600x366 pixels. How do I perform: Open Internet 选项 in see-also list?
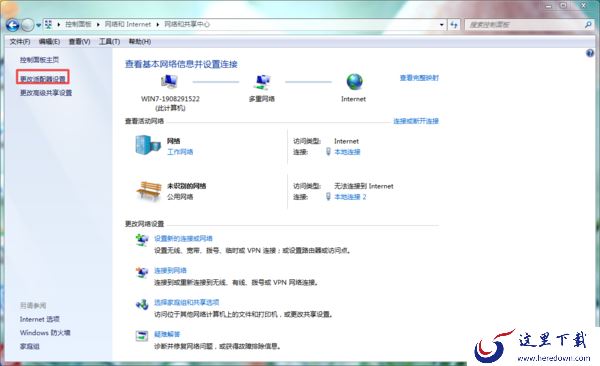coord(39,319)
